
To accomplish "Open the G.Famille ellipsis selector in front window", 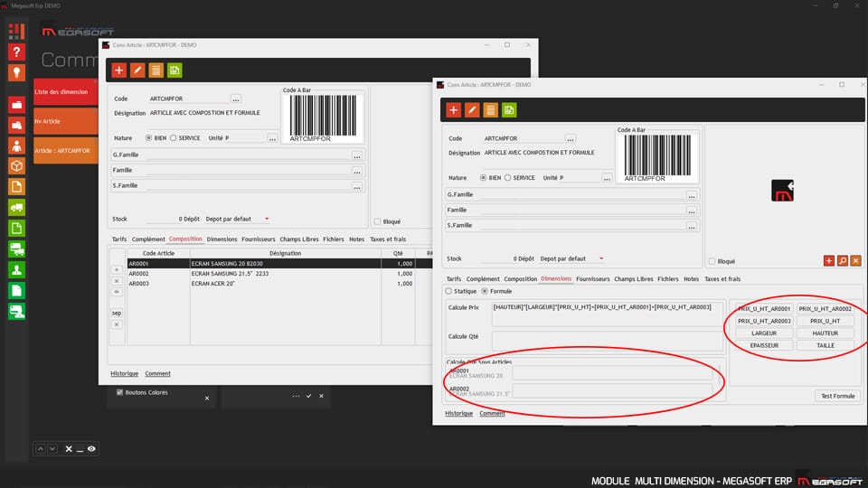I will (x=692, y=195).
